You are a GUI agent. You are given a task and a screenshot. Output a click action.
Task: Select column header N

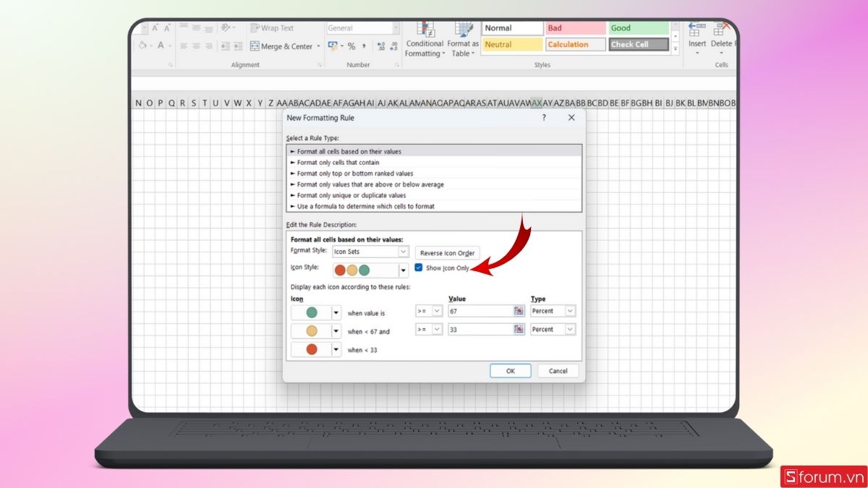138,103
